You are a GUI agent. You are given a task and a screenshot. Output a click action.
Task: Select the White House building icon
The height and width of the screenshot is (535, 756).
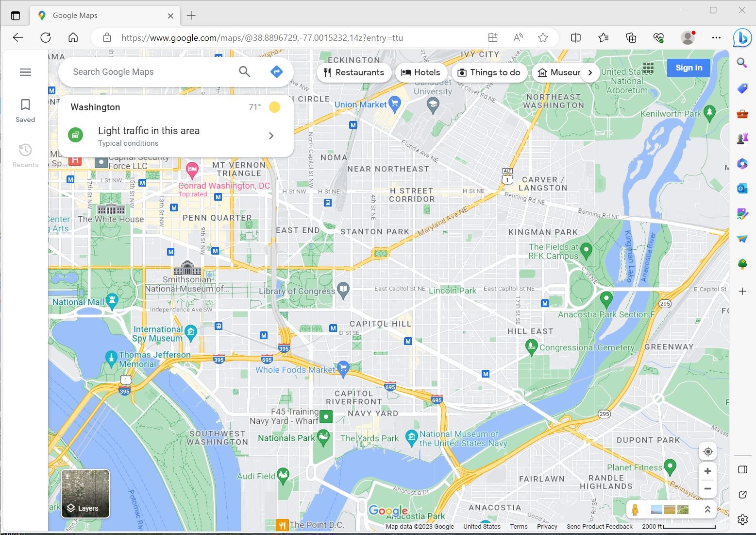(111, 209)
